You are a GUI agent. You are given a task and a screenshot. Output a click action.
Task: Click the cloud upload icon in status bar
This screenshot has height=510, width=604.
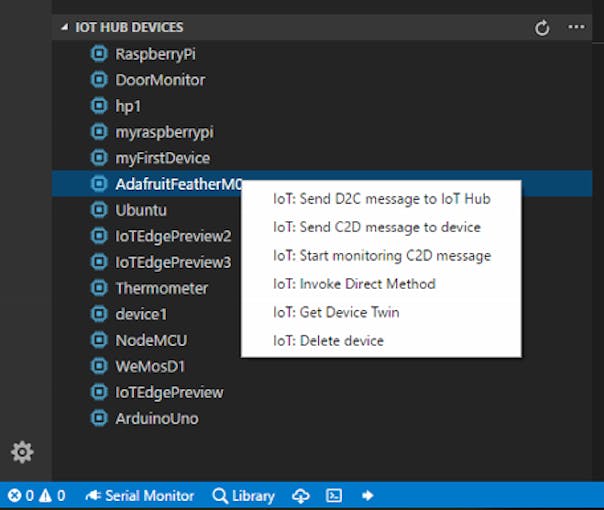[x=300, y=496]
